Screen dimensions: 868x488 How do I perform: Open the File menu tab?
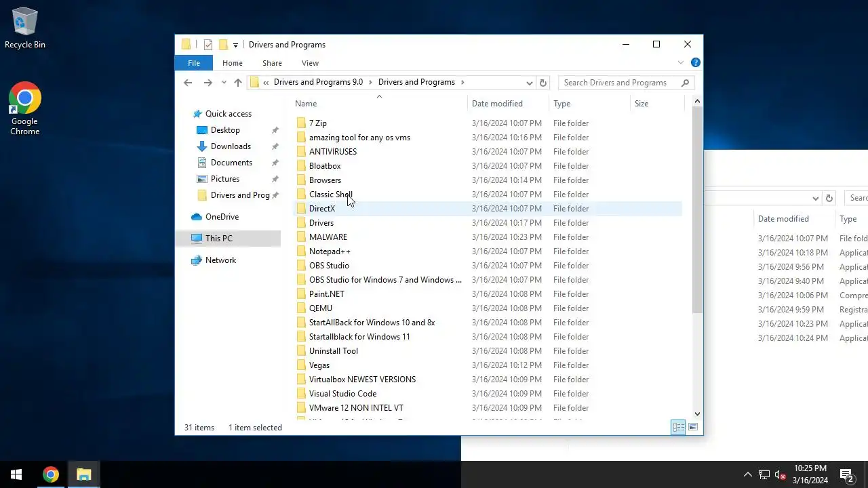coord(194,63)
